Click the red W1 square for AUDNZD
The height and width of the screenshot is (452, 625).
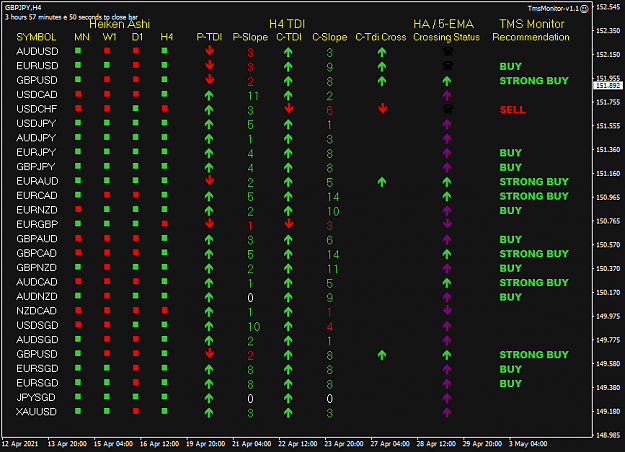pos(107,296)
